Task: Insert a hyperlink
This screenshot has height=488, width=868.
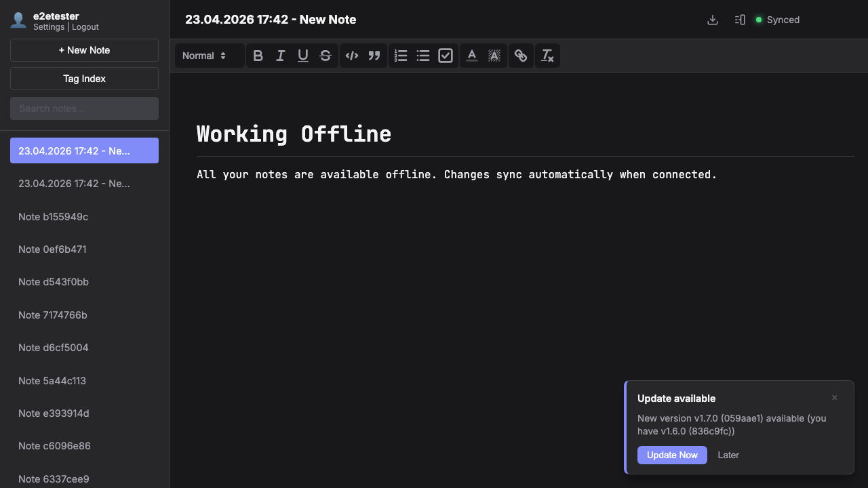Action: tap(520, 56)
